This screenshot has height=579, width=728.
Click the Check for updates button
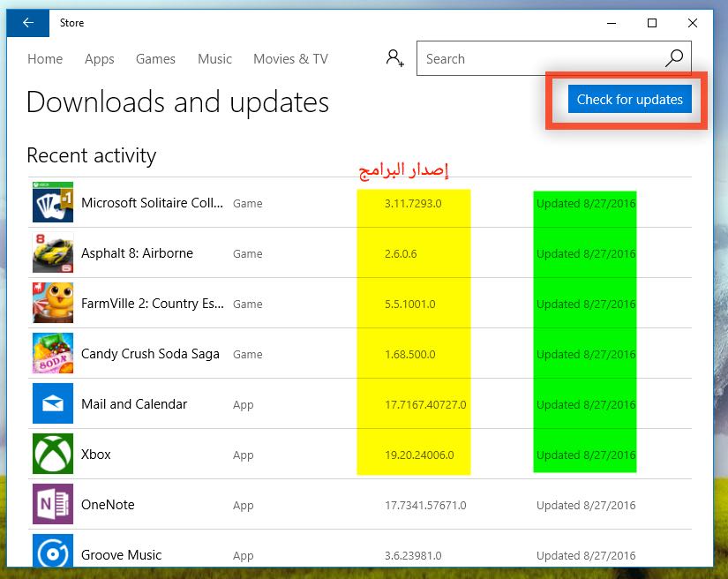(629, 100)
